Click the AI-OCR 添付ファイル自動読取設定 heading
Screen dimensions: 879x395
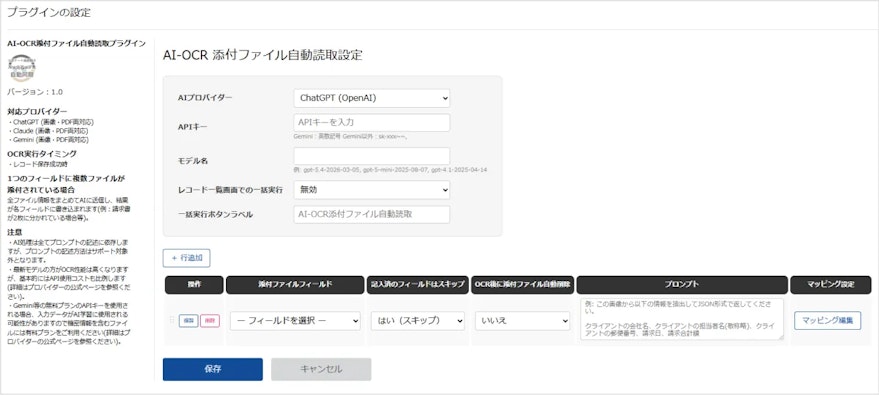263,55
